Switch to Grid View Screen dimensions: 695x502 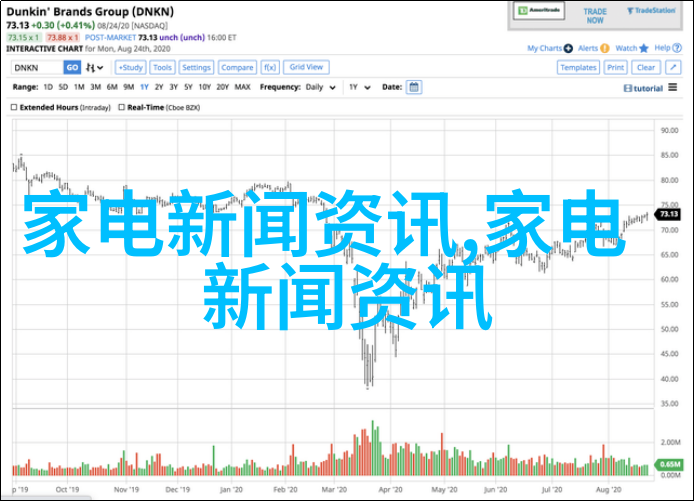tap(306, 67)
